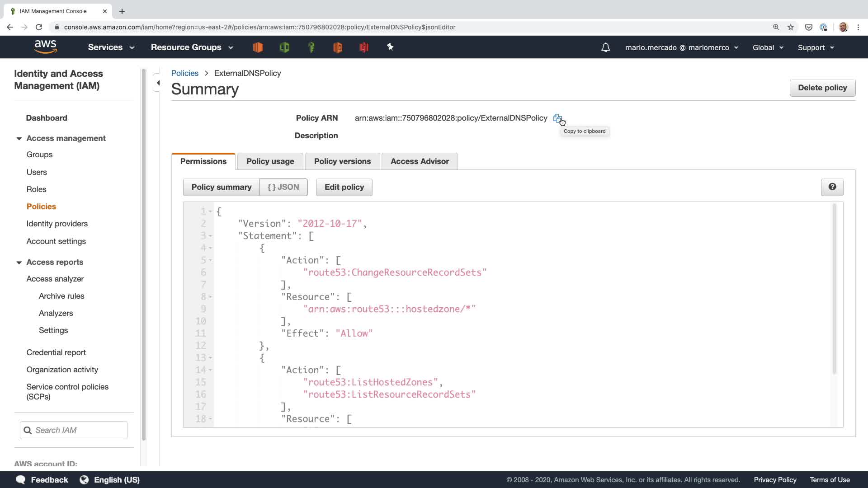The image size is (868, 488).
Task: Click the Search IAM input field
Action: tap(79, 430)
